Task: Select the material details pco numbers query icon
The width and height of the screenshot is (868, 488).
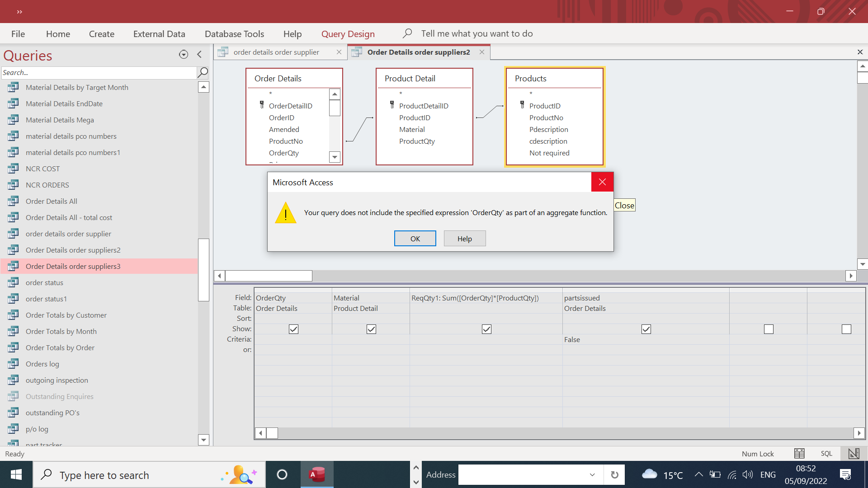Action: pyautogui.click(x=13, y=136)
